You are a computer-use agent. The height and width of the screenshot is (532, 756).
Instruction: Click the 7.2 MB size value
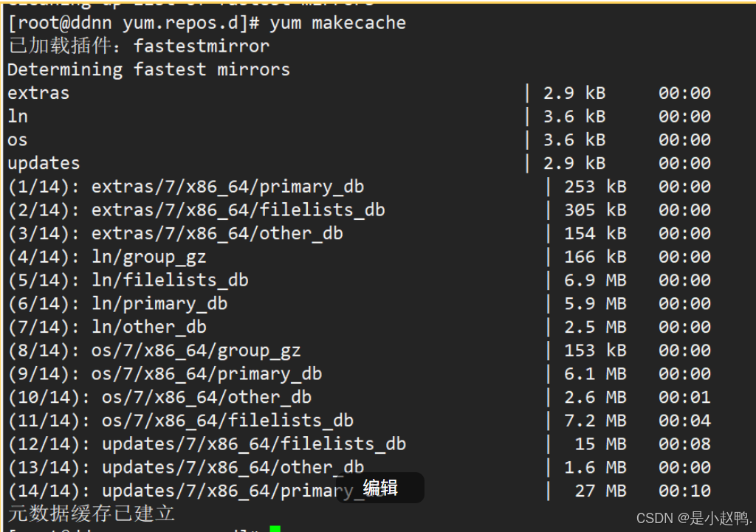point(596,421)
